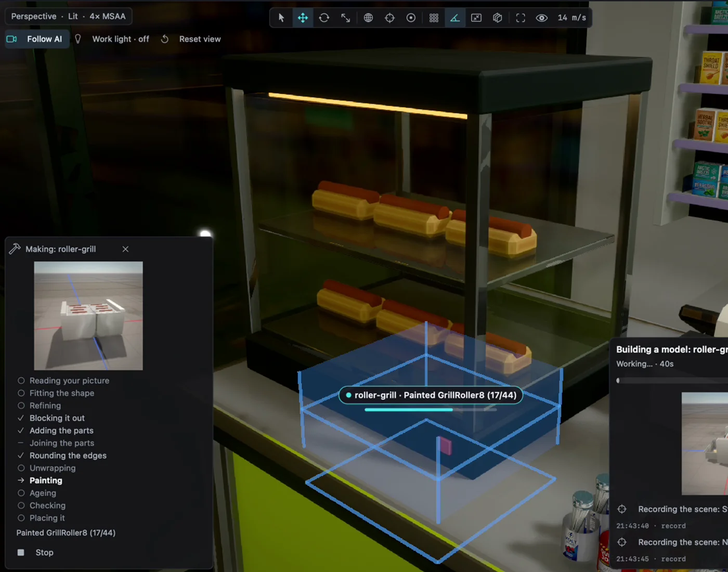728x572 pixels.
Task: Toggle the eye visibility icon
Action: 542,18
